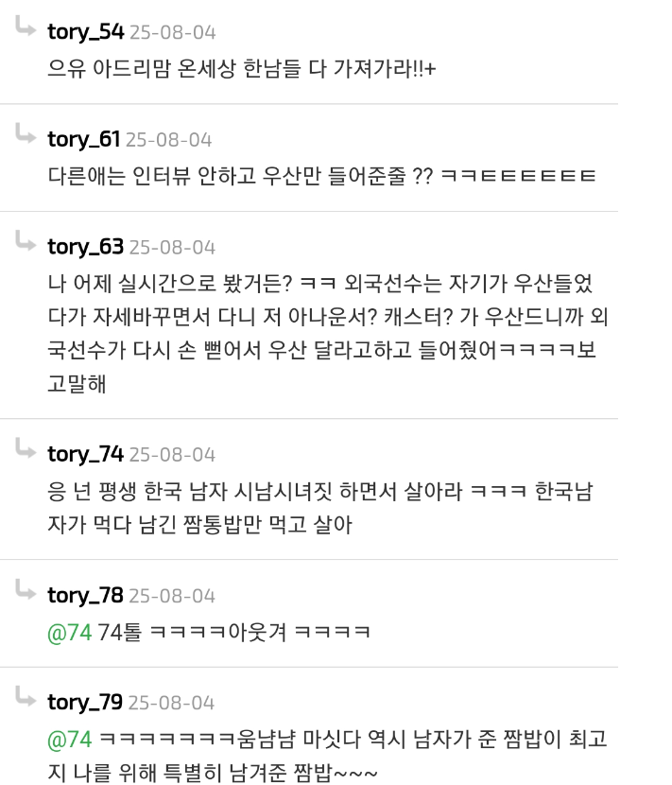The image size is (672, 785).
Task: Click date stamp next to tory_79
Action: point(172,704)
